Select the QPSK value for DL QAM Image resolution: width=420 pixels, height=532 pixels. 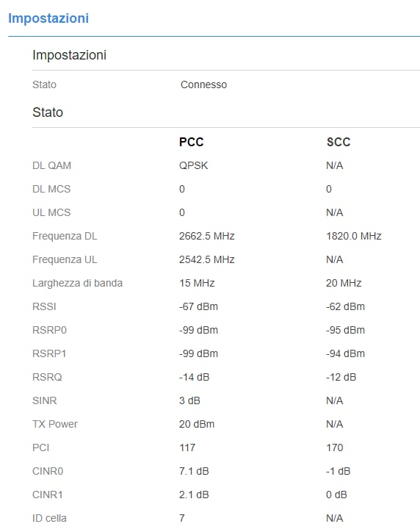click(x=193, y=165)
